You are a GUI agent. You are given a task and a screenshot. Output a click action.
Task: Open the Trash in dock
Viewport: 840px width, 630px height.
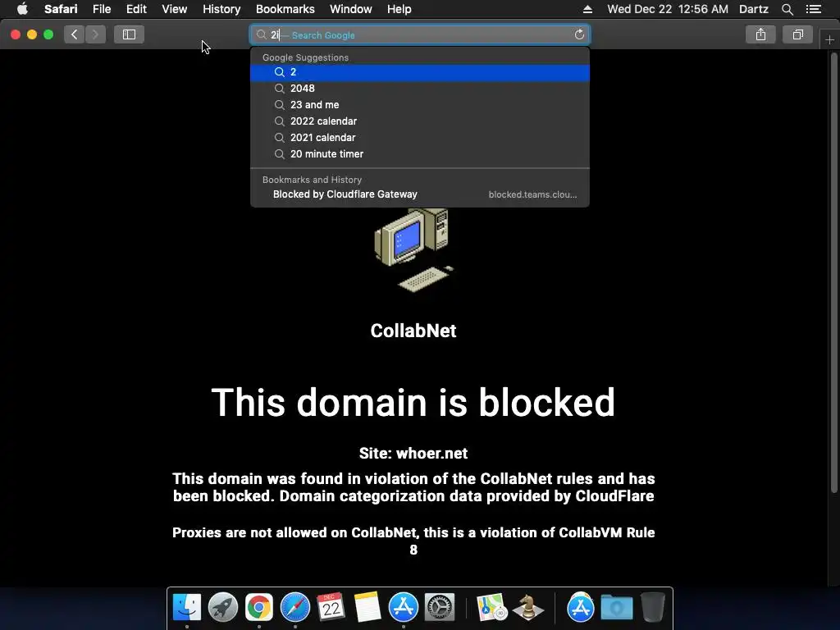(652, 607)
